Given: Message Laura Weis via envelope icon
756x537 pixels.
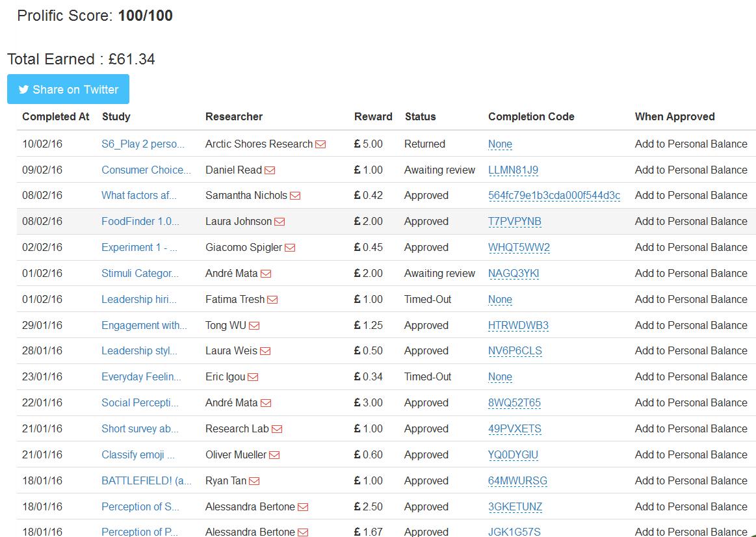Looking at the screenshot, I should click(x=265, y=351).
